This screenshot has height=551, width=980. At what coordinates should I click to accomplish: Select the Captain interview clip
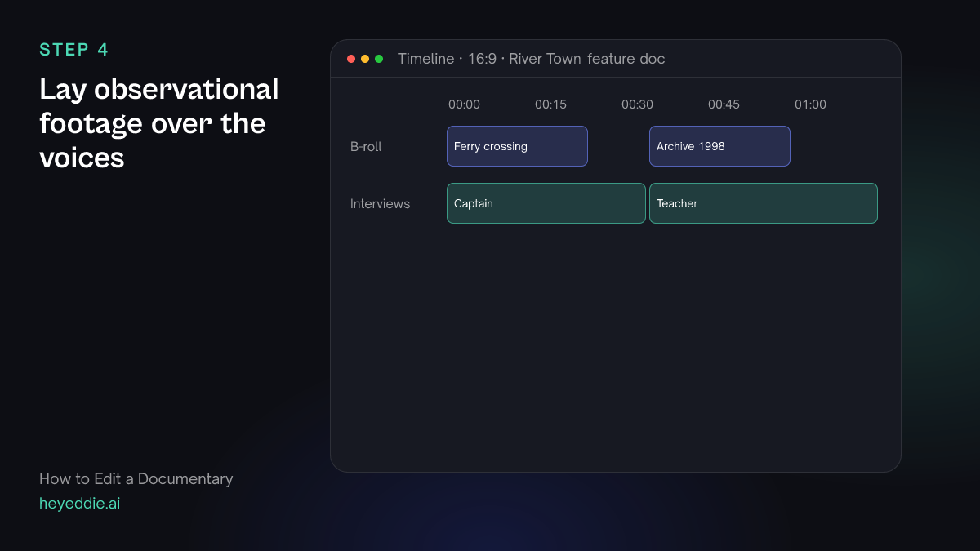click(x=546, y=203)
